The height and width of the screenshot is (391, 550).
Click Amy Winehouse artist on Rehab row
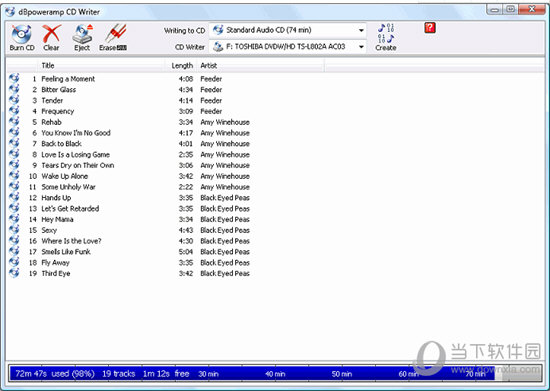225,122
